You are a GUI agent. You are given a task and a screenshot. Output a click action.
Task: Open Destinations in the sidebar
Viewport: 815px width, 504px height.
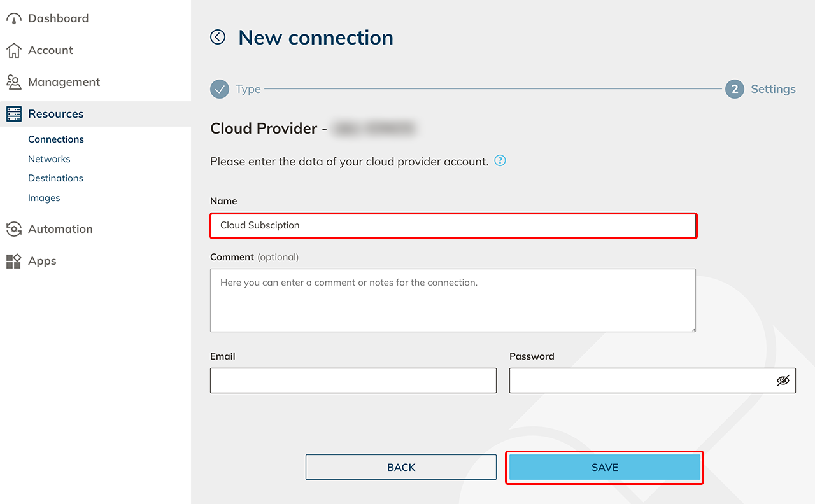pyautogui.click(x=55, y=178)
